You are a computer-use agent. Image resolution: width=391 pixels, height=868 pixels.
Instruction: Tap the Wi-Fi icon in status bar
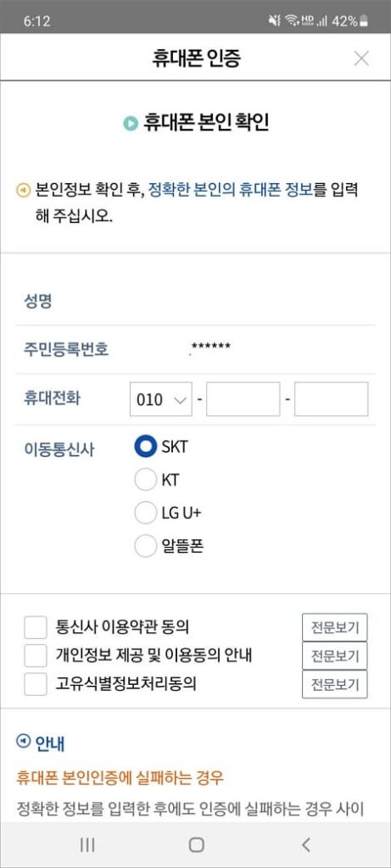click(x=291, y=21)
